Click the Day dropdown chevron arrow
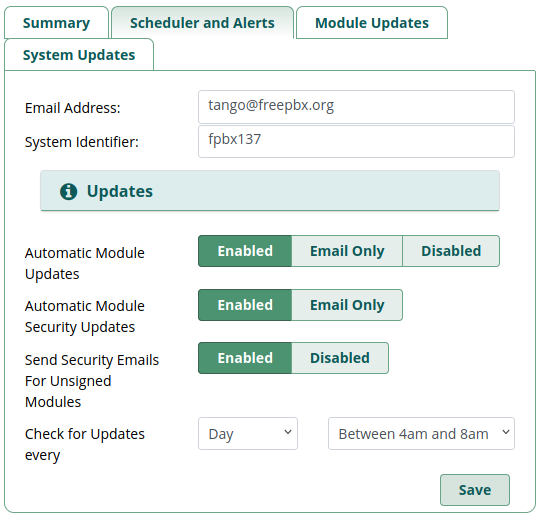The image size is (542, 524). [288, 432]
